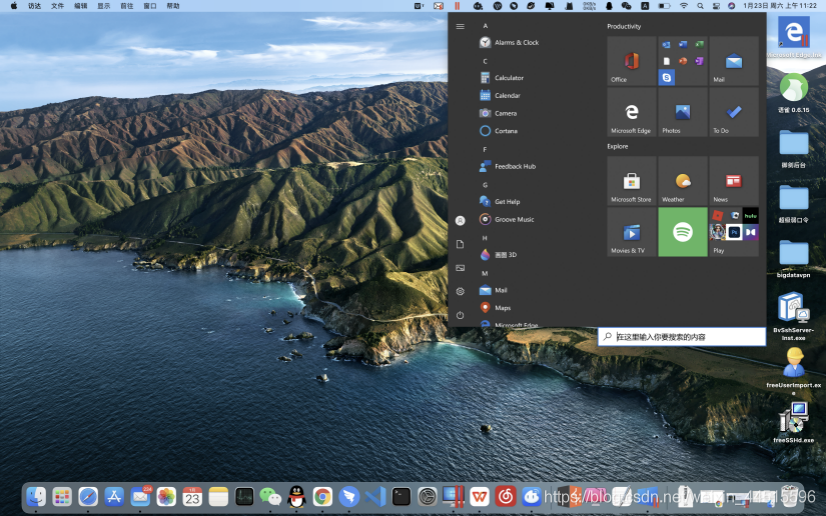Open Alarms & Clock from the app list
Viewport: 826px width, 516px height.
(x=509, y=43)
